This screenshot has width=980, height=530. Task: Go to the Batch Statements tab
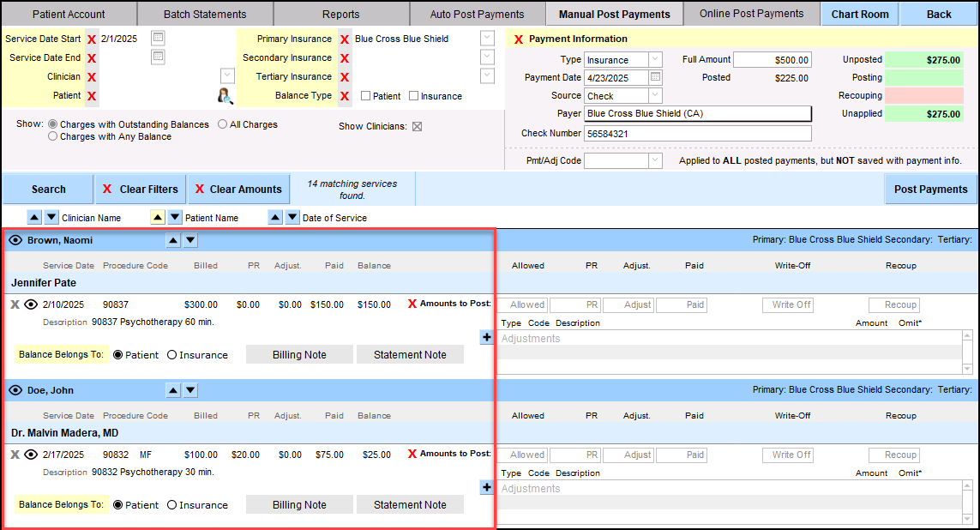(x=205, y=14)
